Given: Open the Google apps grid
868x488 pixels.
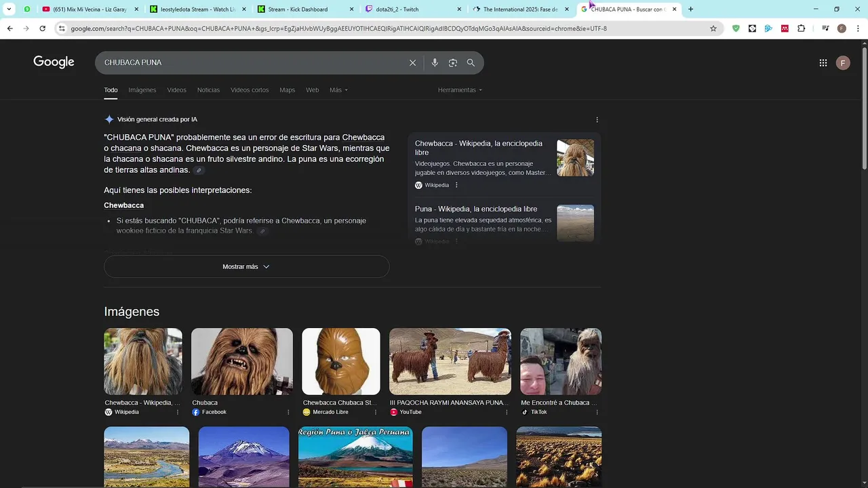Looking at the screenshot, I should 823,63.
